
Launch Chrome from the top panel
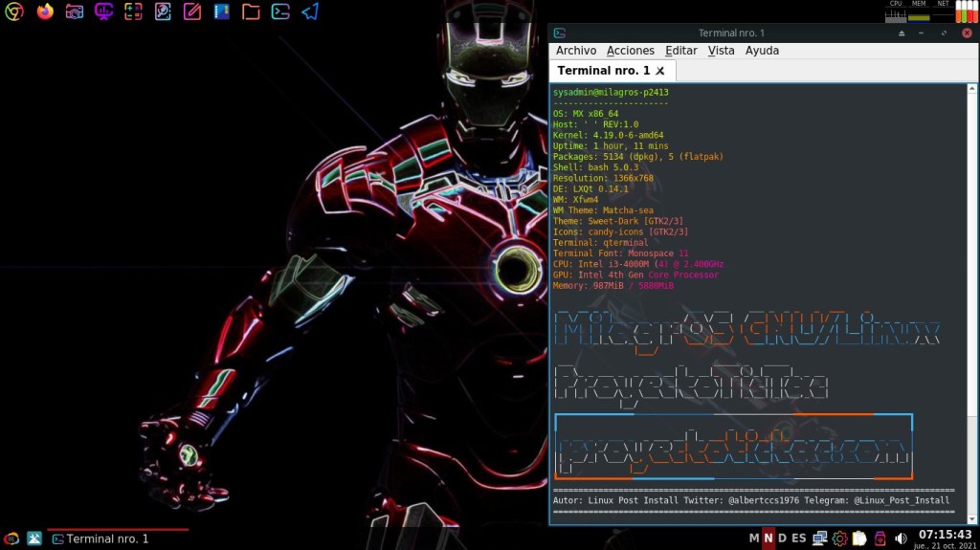point(14,12)
